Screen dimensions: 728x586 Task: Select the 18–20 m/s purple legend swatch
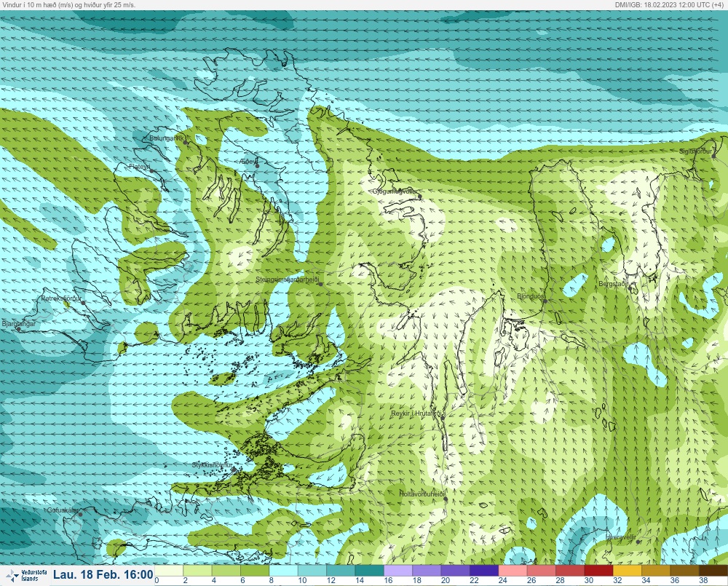427,570
